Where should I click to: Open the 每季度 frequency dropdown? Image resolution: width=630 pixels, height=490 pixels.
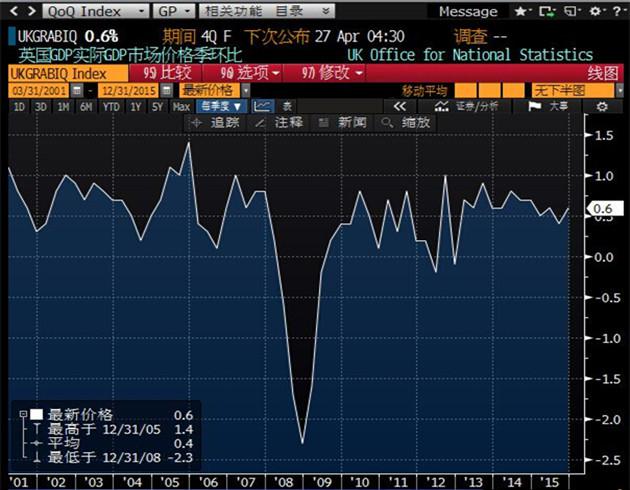pyautogui.click(x=220, y=106)
